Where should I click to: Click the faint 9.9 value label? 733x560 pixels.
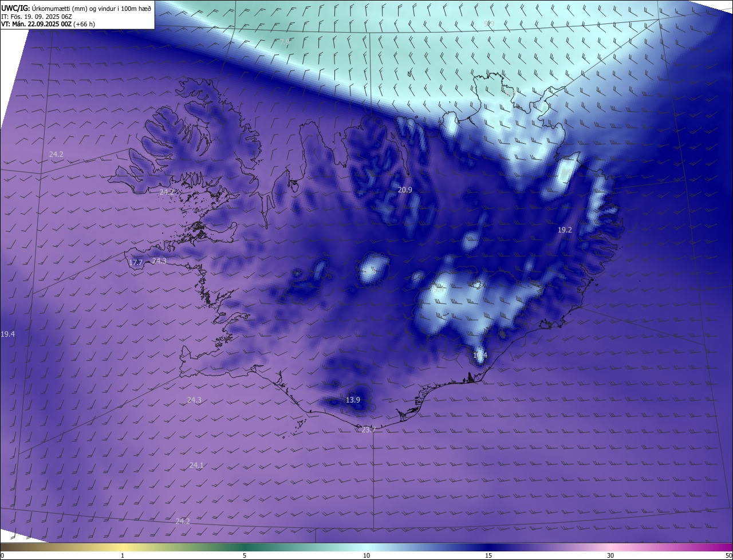(x=489, y=23)
